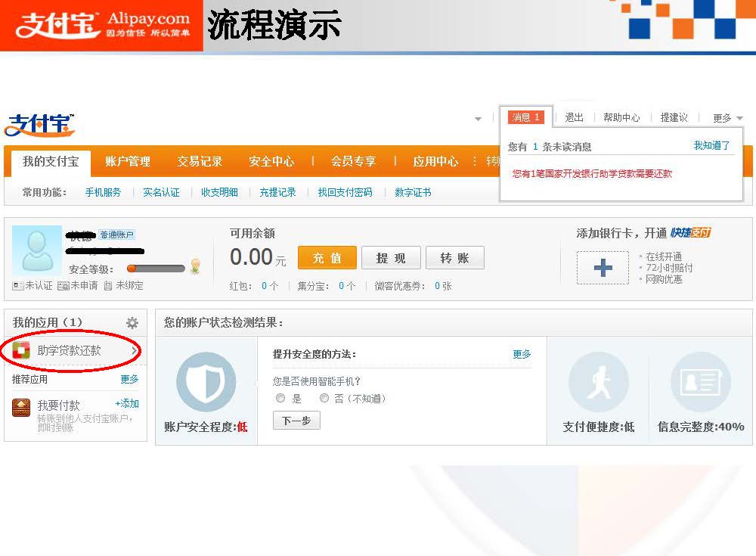Click the 普通账户 badge
The height and width of the screenshot is (556, 756).
[x=116, y=235]
